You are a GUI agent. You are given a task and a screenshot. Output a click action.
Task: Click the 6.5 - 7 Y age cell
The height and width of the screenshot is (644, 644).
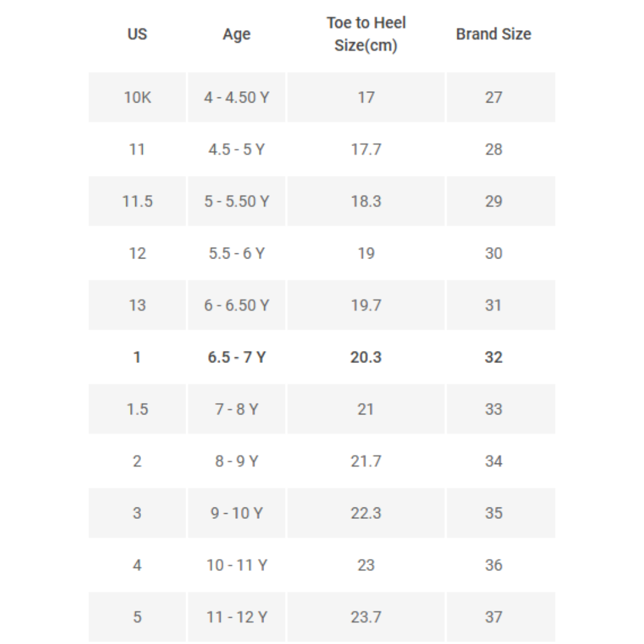point(236,357)
